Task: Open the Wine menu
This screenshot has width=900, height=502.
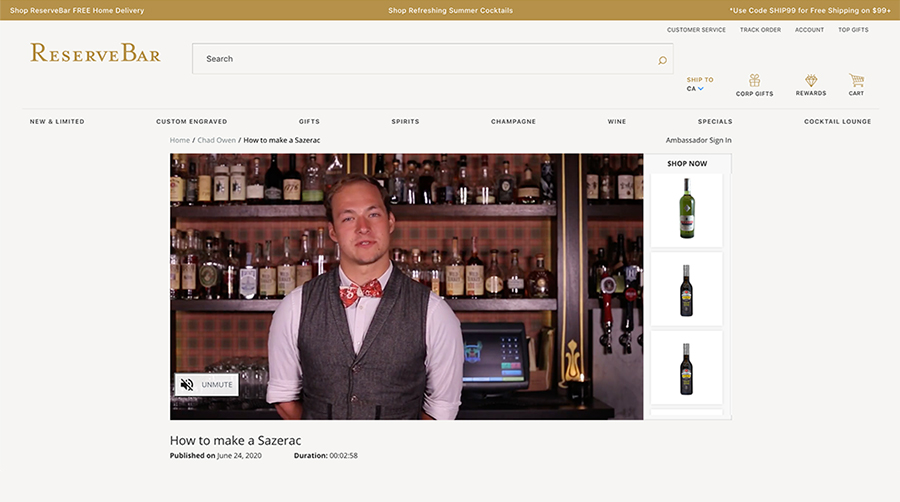Action: click(616, 122)
